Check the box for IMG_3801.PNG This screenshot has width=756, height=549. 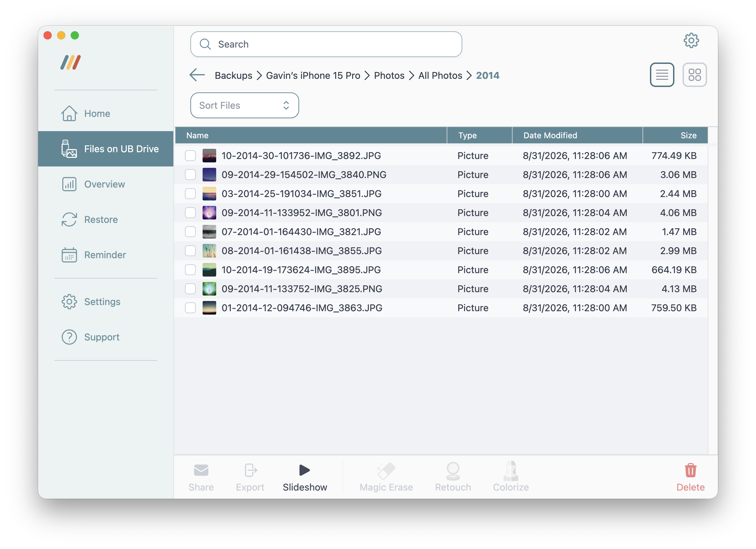pyautogui.click(x=190, y=213)
